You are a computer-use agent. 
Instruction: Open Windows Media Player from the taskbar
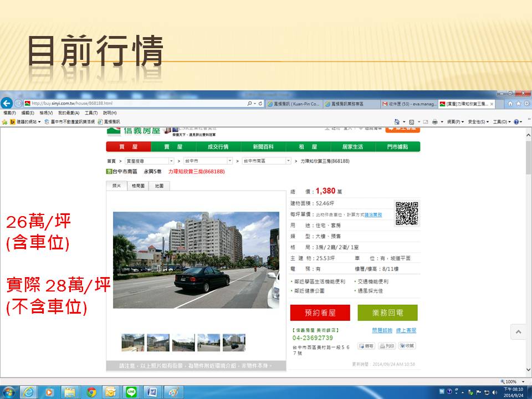(49, 392)
